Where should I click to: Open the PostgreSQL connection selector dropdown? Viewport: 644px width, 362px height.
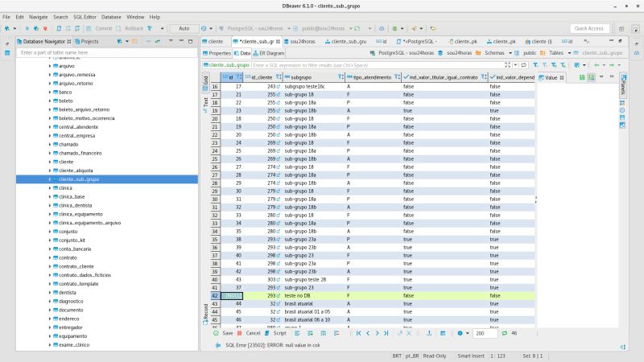point(289,28)
